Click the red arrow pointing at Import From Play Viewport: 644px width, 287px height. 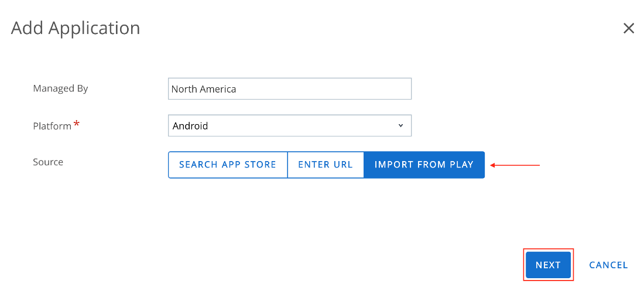point(515,165)
